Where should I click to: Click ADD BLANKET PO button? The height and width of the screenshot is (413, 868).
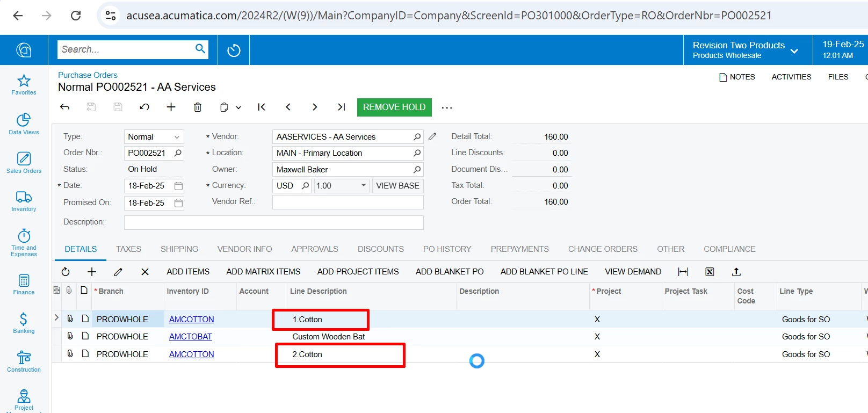(450, 272)
